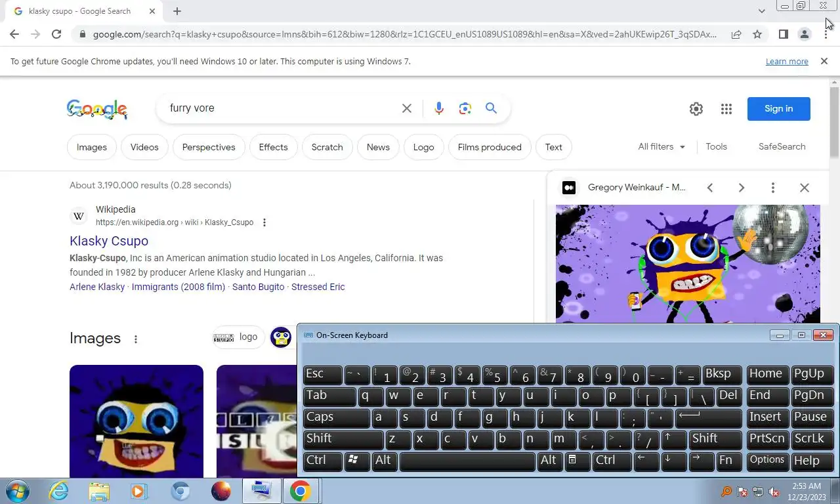The image size is (840, 504).
Task: Click the Windows Start orb
Action: (17, 491)
